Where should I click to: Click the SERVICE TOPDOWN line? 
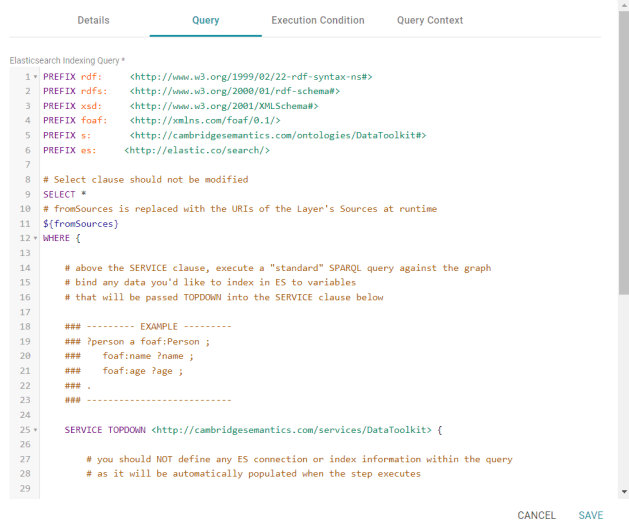click(x=253, y=430)
